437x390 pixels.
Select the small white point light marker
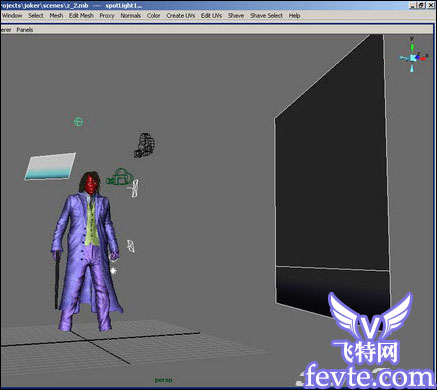[x=114, y=271]
